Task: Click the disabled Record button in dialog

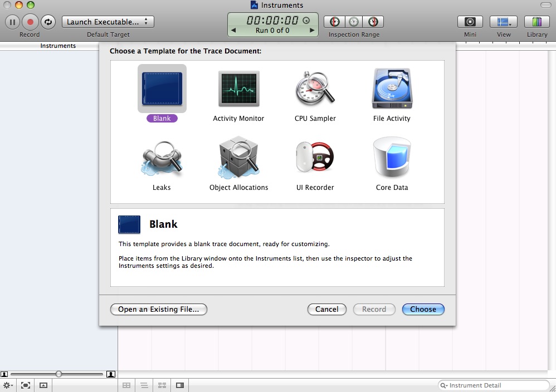Action: pos(374,309)
